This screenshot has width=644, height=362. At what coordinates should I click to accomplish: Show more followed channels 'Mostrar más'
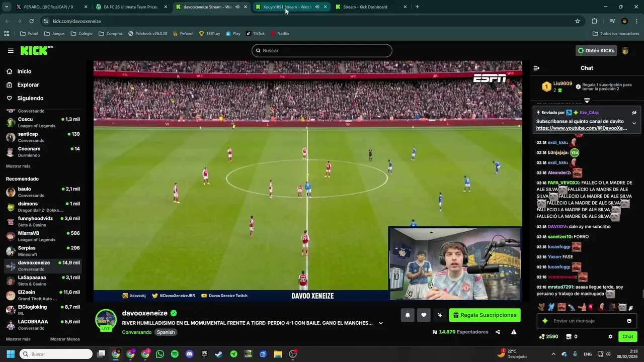click(x=18, y=166)
